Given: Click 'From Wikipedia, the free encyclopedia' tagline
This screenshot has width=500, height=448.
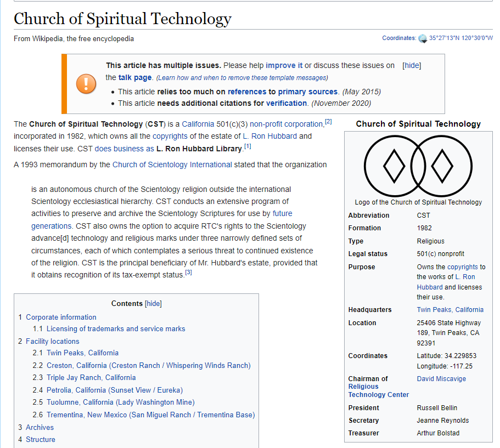Looking at the screenshot, I should coord(74,39).
